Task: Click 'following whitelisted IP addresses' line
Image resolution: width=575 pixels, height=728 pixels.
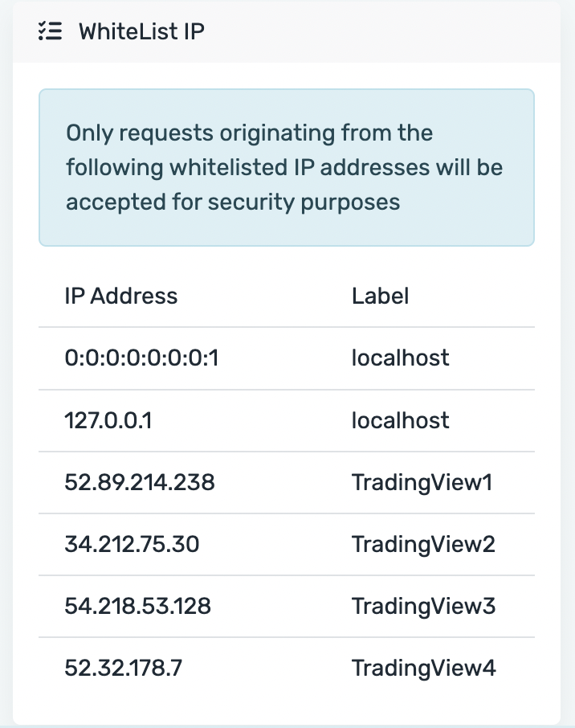Action: (248, 168)
